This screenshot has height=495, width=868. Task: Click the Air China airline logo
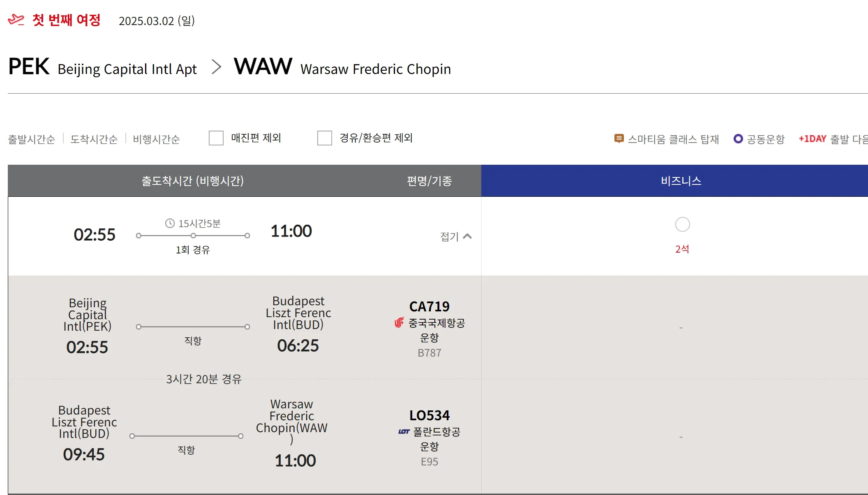pos(399,323)
